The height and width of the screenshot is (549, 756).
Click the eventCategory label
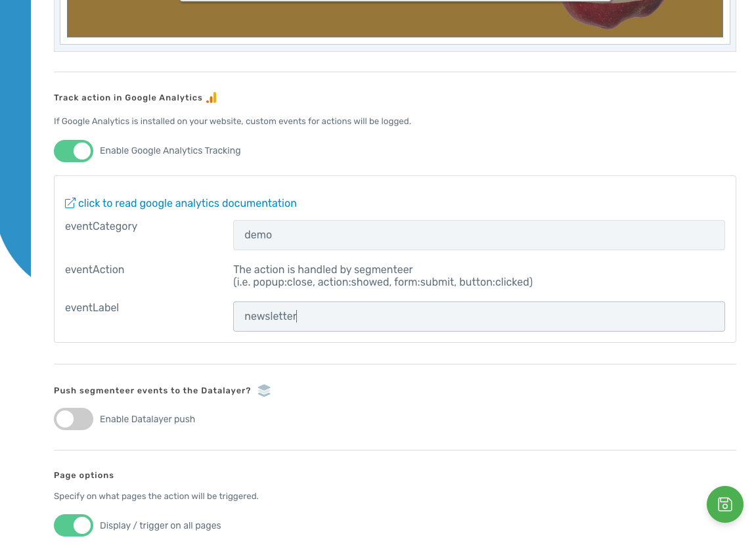coord(101,227)
